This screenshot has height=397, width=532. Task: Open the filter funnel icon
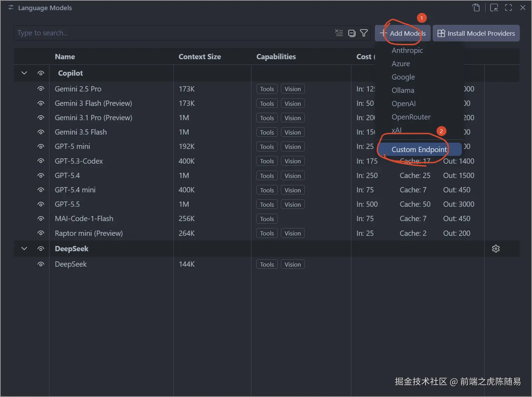click(x=364, y=33)
